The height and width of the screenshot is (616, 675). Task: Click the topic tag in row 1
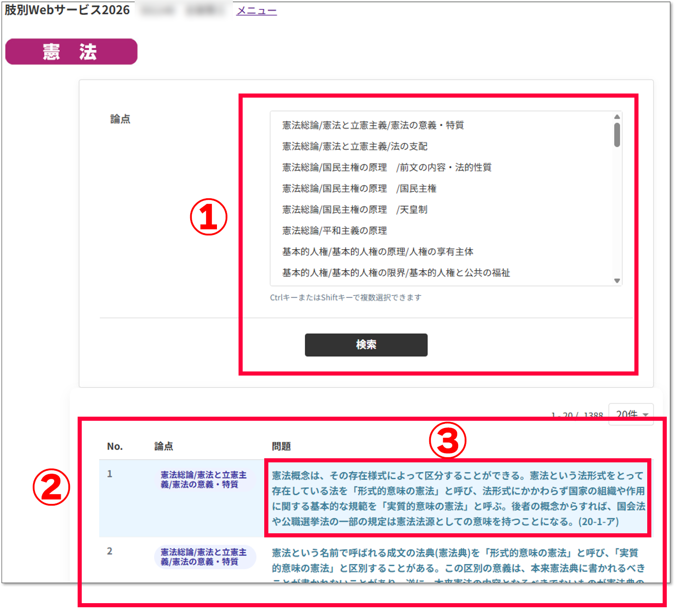204,480
